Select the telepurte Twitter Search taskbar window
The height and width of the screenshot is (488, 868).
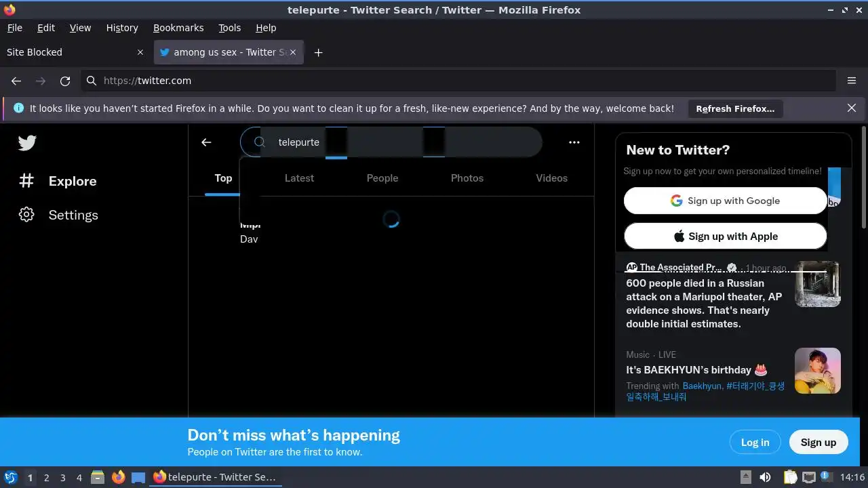coord(214,477)
